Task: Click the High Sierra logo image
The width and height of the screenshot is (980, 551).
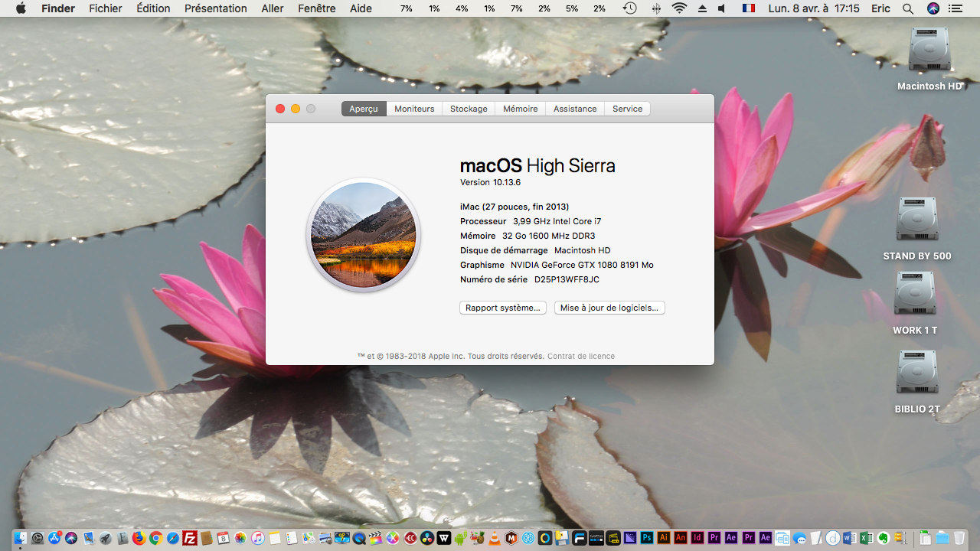Action: 364,235
